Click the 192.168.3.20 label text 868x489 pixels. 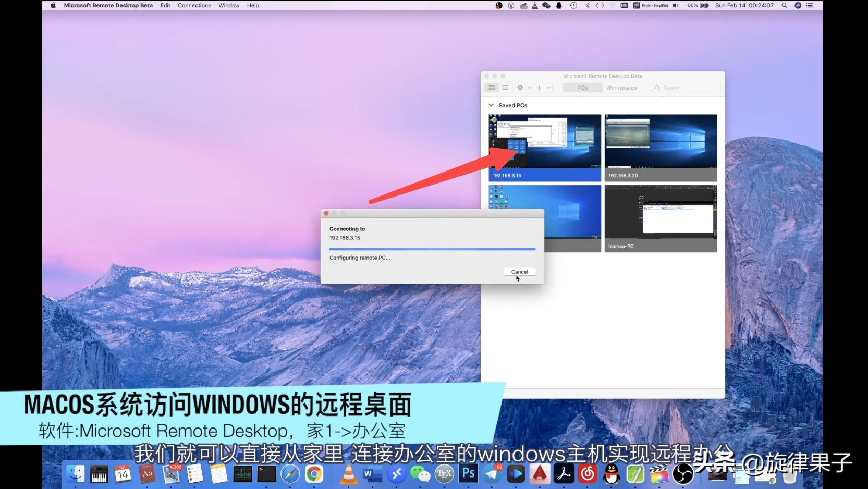623,176
